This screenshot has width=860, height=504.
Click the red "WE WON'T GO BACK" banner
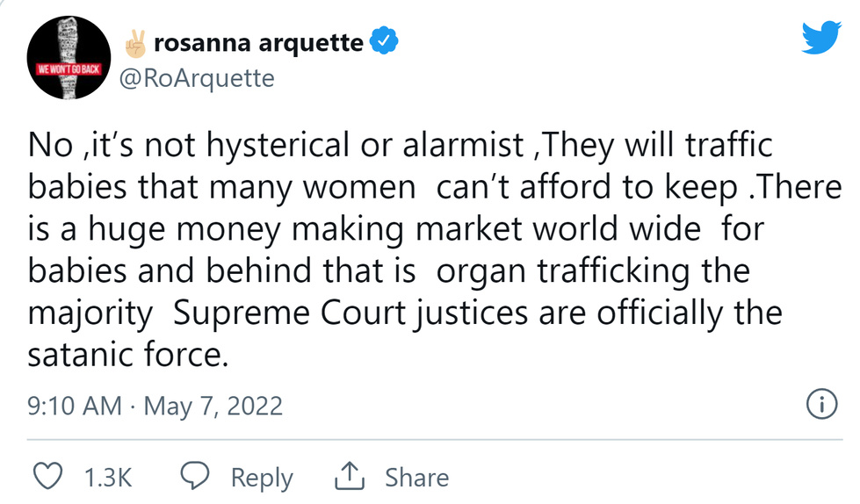pyautogui.click(x=66, y=68)
